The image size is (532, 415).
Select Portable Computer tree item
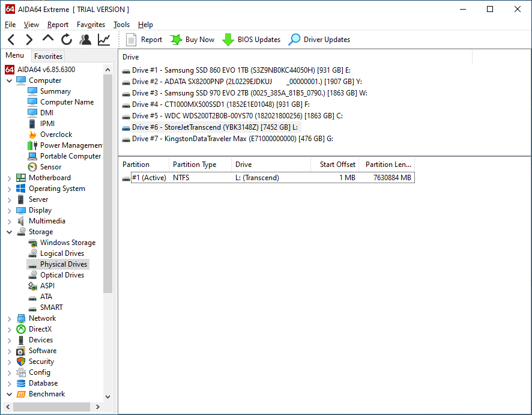(x=71, y=156)
